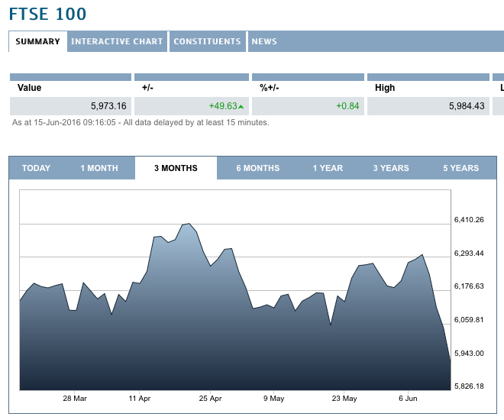Click the 6,410.26 axis label

coord(469,220)
